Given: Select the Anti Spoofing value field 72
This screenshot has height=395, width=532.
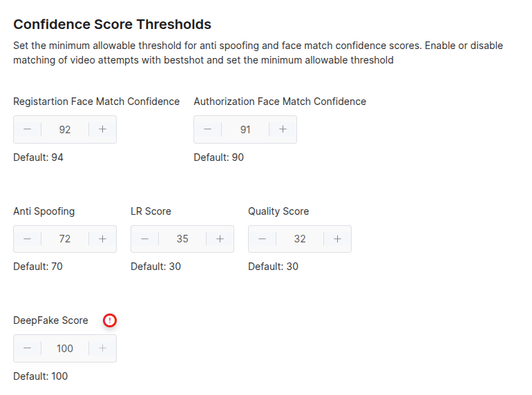Looking at the screenshot, I should pos(65,239).
